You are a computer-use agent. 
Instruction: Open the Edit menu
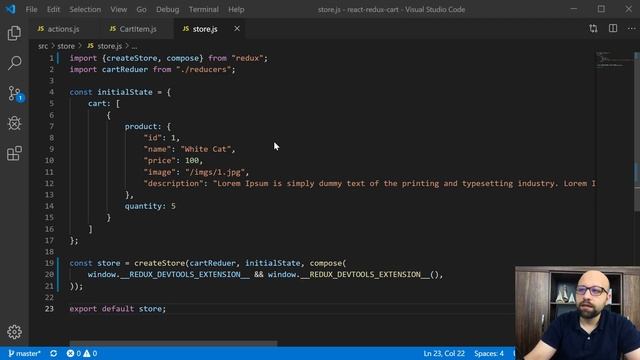click(53, 9)
